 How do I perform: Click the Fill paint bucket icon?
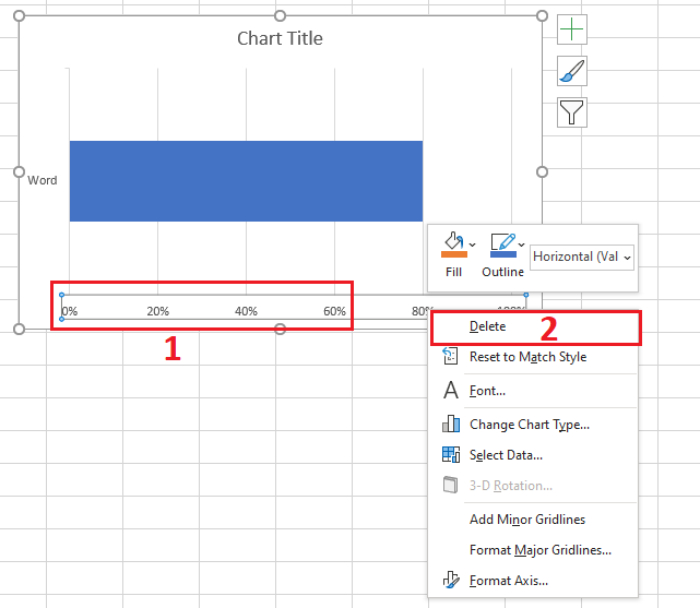(x=454, y=241)
